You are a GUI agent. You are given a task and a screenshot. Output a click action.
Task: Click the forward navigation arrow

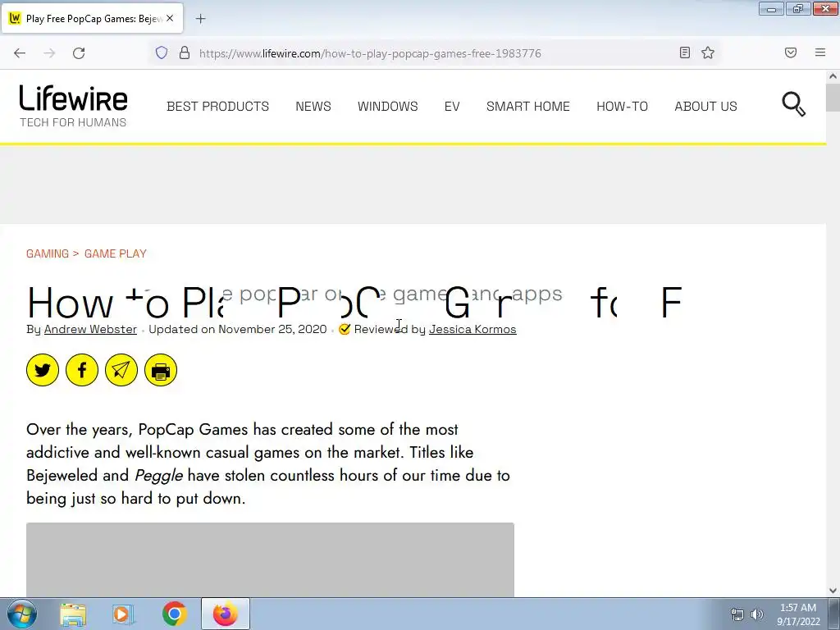point(49,53)
